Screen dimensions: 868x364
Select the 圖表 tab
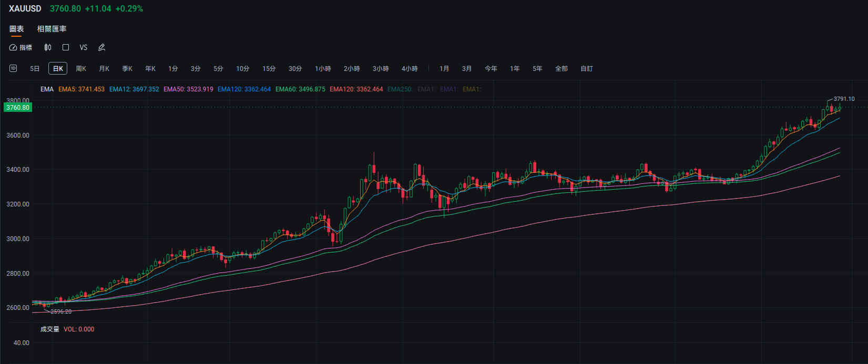coord(17,29)
